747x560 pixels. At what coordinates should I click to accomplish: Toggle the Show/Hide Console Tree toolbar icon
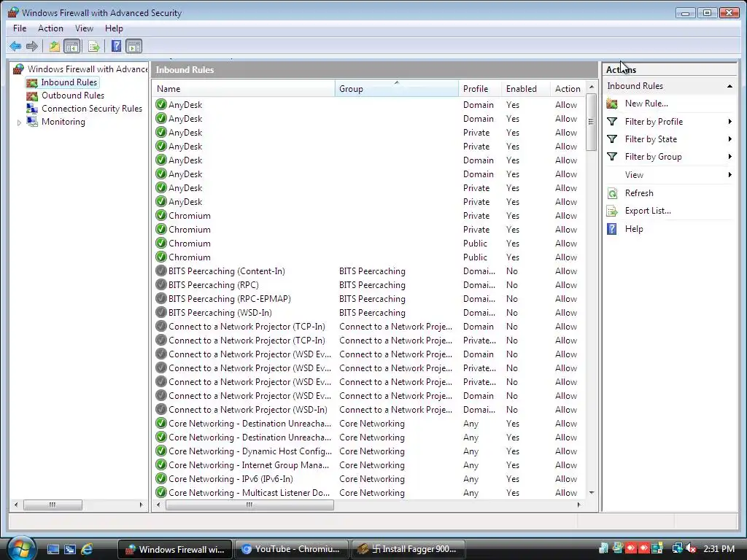[x=72, y=46]
